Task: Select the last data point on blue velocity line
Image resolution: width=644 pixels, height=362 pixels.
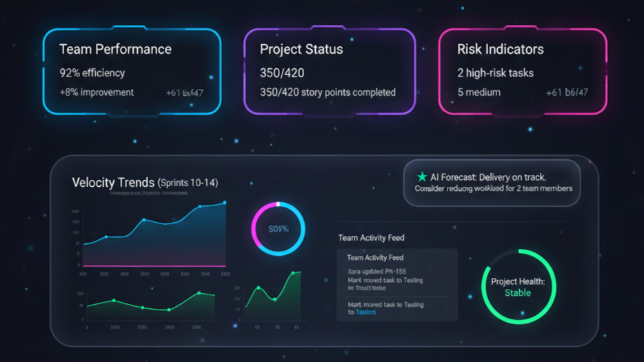Action: click(225, 203)
